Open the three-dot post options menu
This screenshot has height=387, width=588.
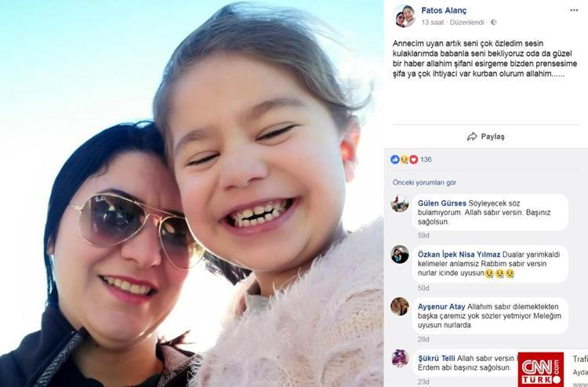[574, 10]
